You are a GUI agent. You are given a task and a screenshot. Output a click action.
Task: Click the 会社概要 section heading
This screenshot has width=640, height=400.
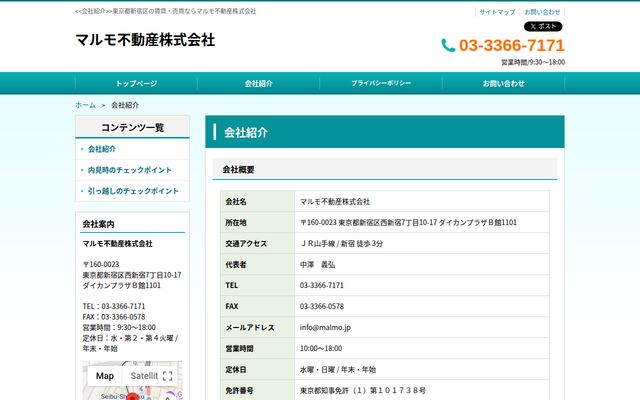pyautogui.click(x=238, y=169)
